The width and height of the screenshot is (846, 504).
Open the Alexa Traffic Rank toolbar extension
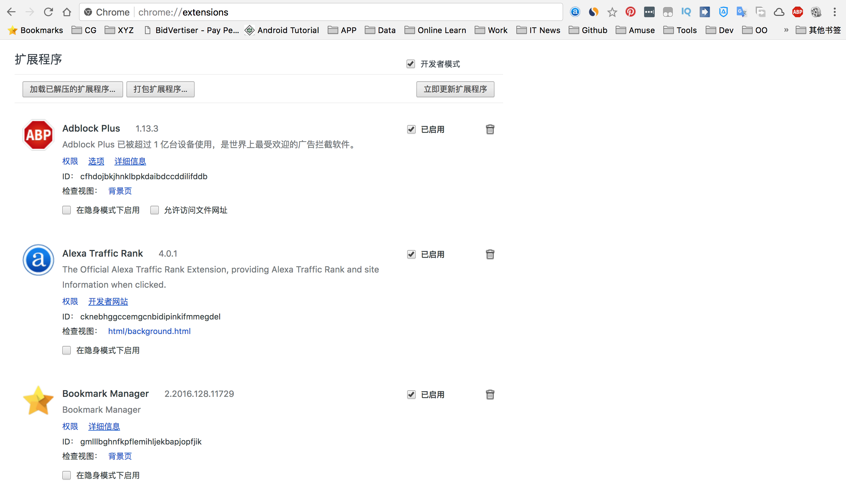pyautogui.click(x=575, y=12)
